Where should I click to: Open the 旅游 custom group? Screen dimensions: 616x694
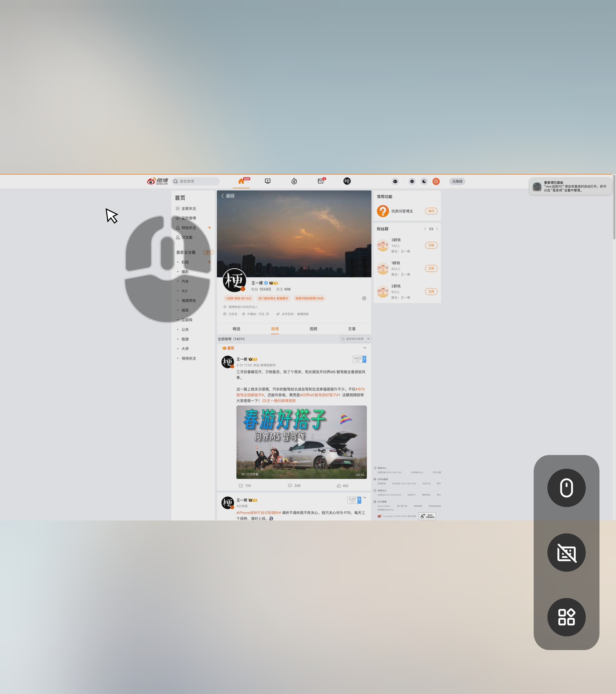pos(185,339)
